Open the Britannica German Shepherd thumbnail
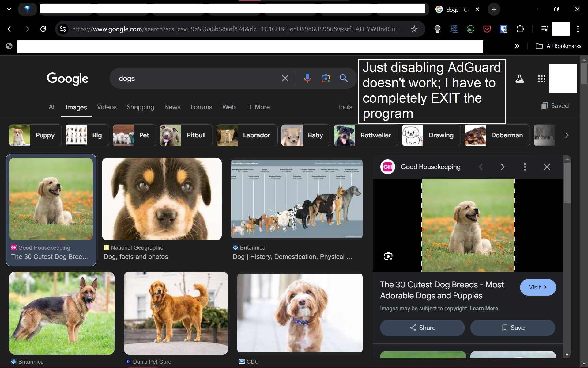Screen dimensions: 588x368 point(62,313)
